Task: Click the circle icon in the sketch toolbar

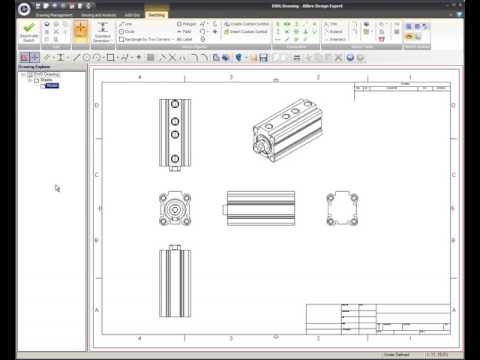Action: click(x=86, y=58)
